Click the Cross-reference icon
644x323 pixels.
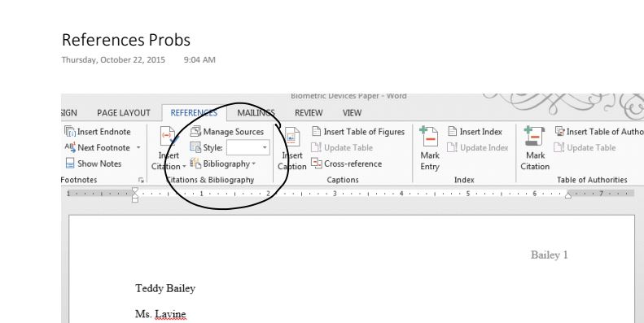click(x=316, y=164)
